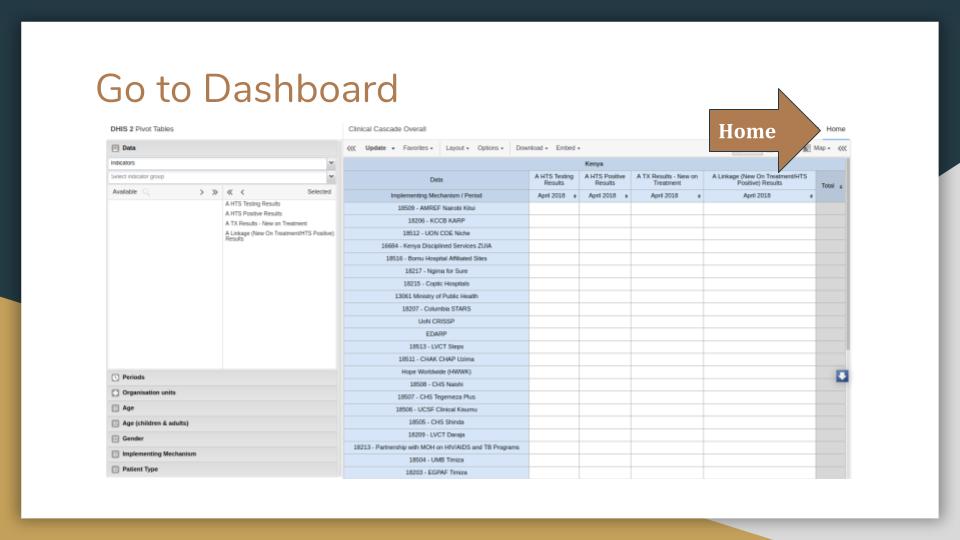Click row 'Hope Worldwide (HWWK)'
960x540 pixels.
click(437, 372)
